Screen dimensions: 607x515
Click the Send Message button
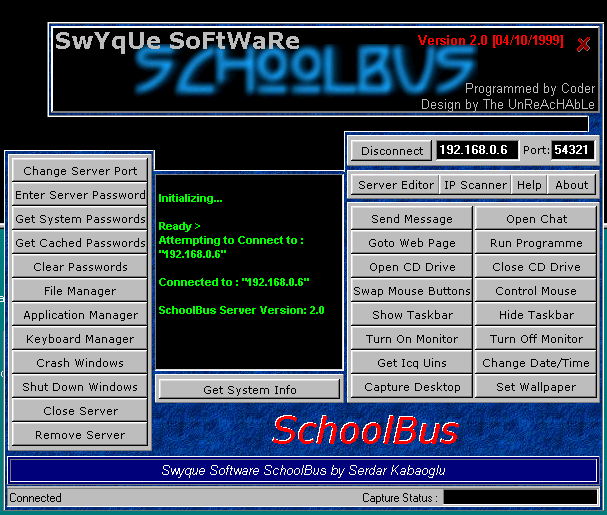coord(411,219)
